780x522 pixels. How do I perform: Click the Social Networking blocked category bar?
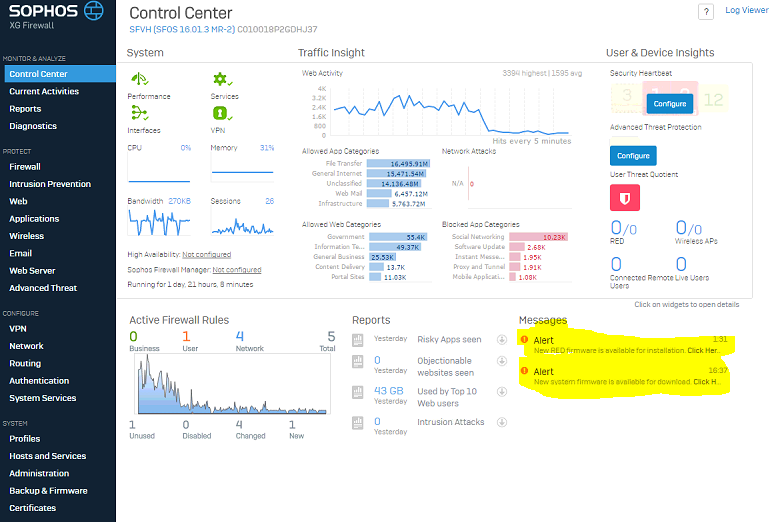[538, 237]
